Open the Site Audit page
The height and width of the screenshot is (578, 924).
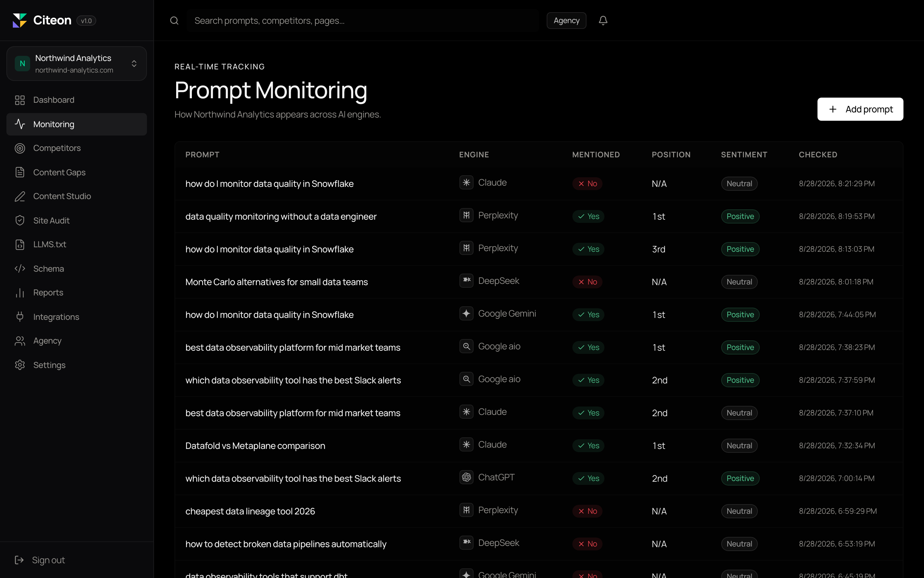point(76,221)
